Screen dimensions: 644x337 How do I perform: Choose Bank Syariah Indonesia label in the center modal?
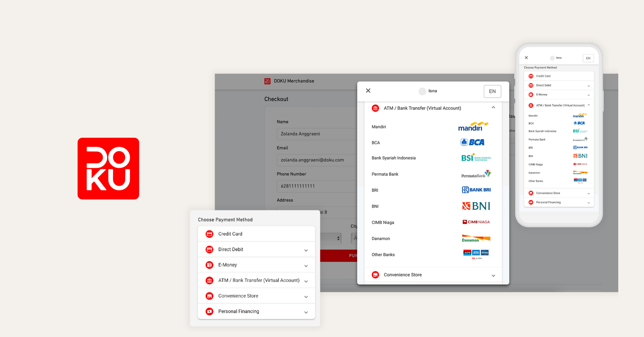(x=393, y=158)
